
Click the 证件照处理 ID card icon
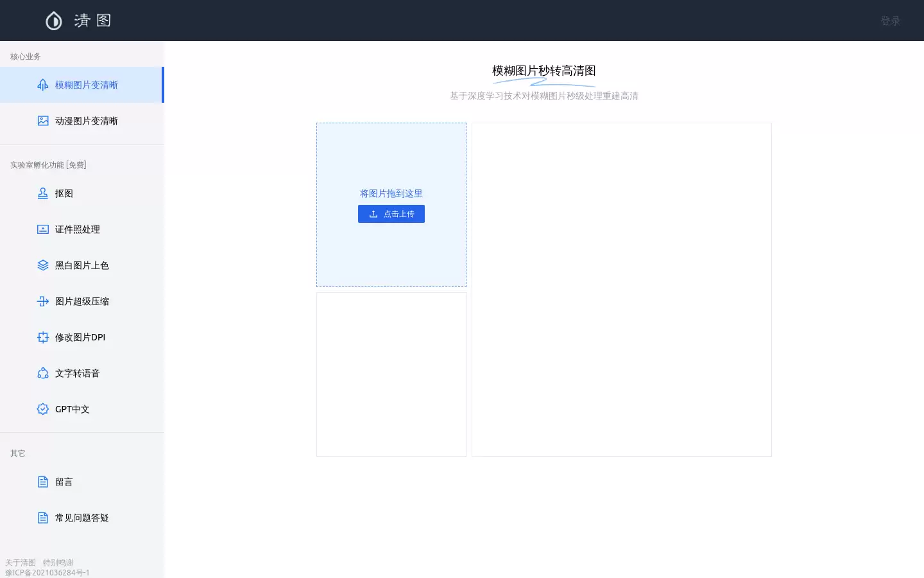(43, 229)
